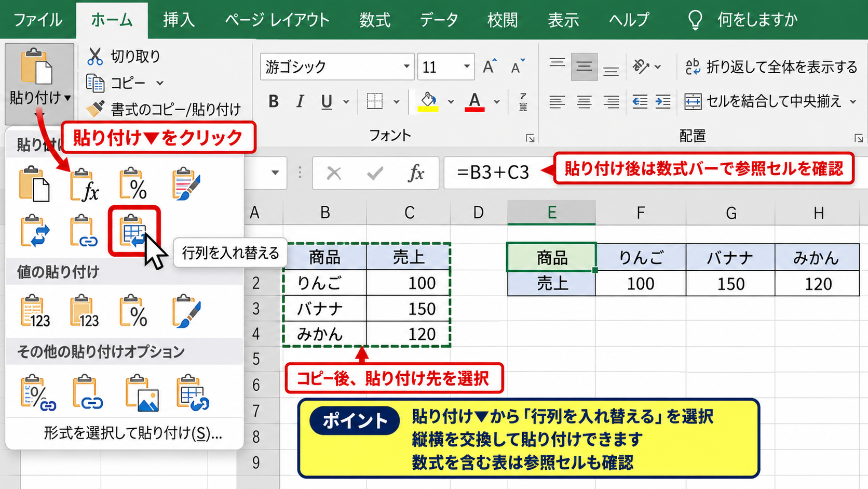This screenshot has width=868, height=489.
Task: Click the Cancel X button in formula bar
Action: click(x=334, y=173)
